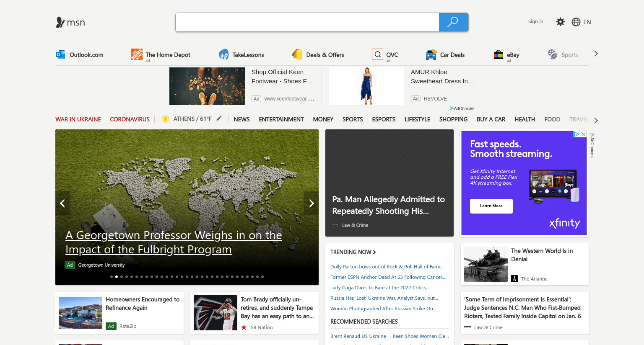The height and width of the screenshot is (345, 644).
Task: Open Russia Has 'Lost' Ukraine War link
Action: tap(384, 298)
